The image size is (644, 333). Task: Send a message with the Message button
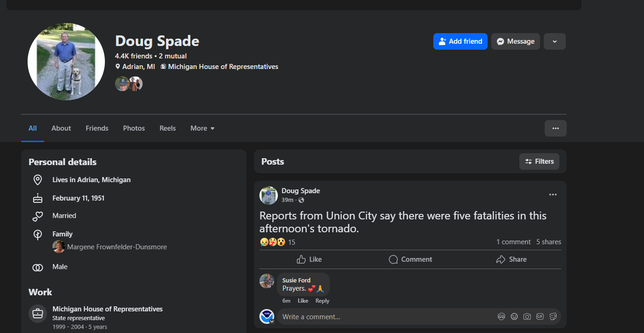click(515, 41)
